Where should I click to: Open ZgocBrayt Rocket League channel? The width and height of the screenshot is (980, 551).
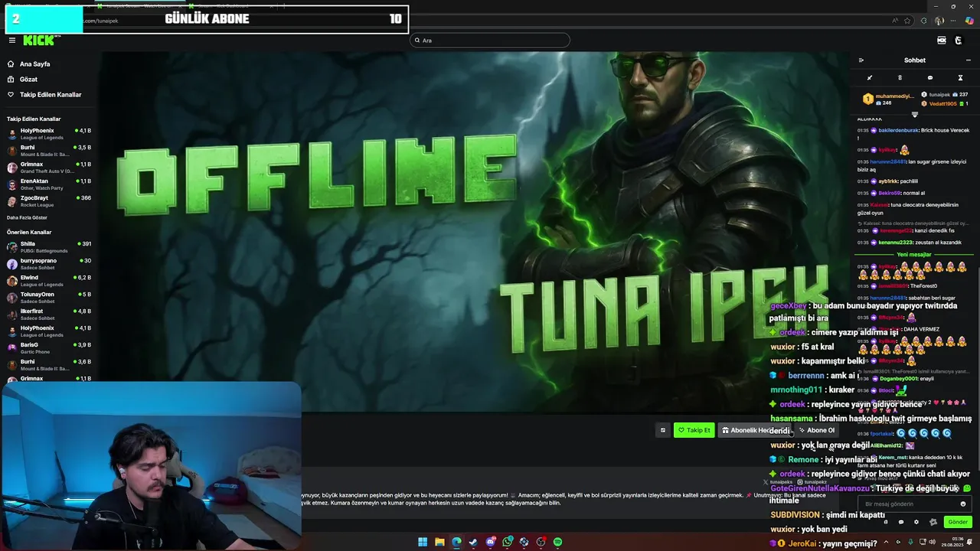(x=49, y=201)
